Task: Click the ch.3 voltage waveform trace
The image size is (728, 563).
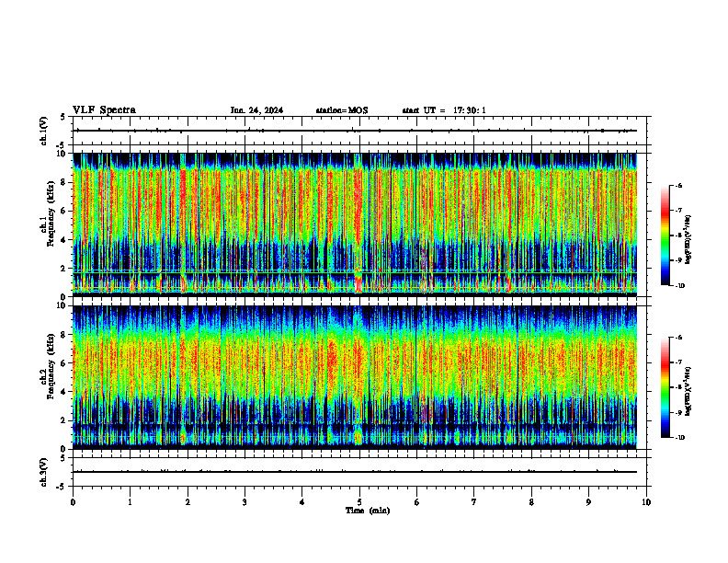Action: click(355, 472)
